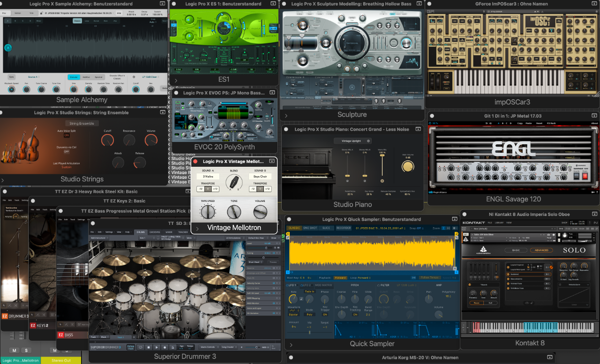Switch to MIXER tab in Superior Drummer 3
Screen dimensions: 600x364
pyautogui.click(x=169, y=232)
